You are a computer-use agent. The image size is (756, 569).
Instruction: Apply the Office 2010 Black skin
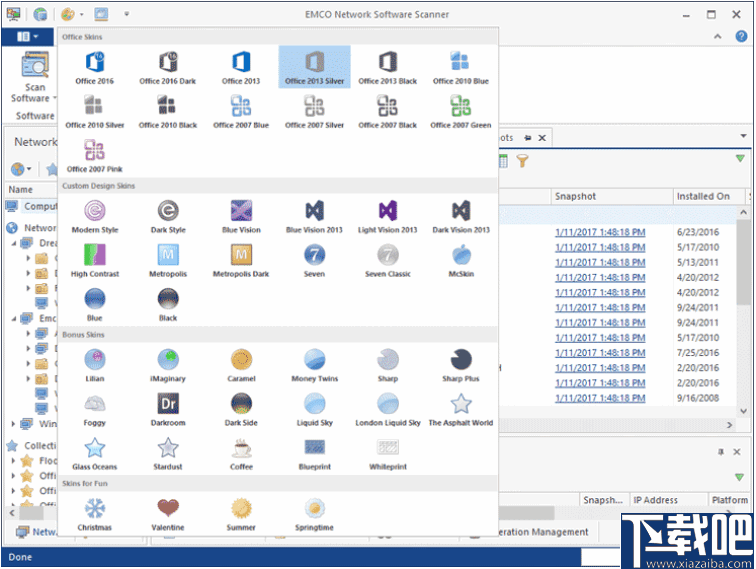click(168, 111)
